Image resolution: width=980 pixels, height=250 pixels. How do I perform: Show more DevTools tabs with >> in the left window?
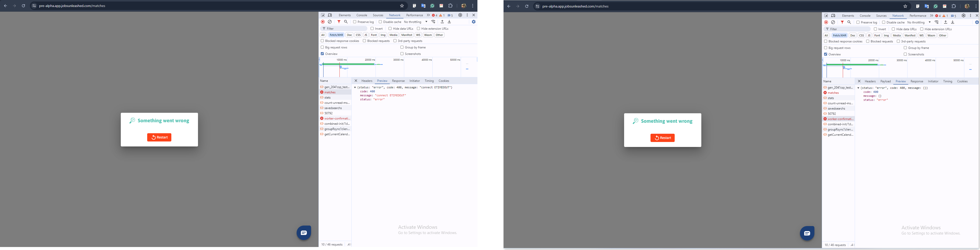(x=428, y=15)
